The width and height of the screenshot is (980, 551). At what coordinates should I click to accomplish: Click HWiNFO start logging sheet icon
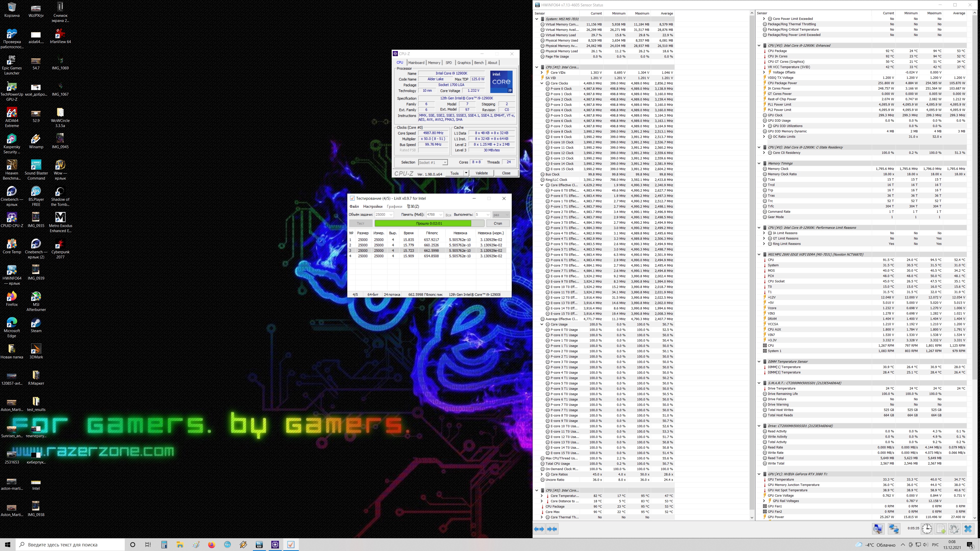coord(941,529)
